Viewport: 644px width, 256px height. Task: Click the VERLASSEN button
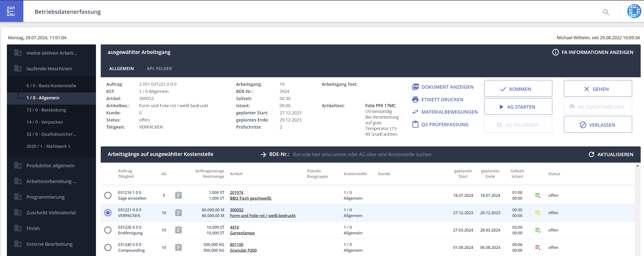click(598, 124)
